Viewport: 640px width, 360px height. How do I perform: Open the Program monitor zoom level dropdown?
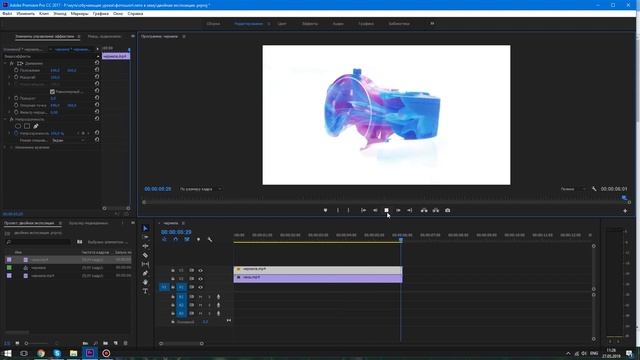coord(200,189)
